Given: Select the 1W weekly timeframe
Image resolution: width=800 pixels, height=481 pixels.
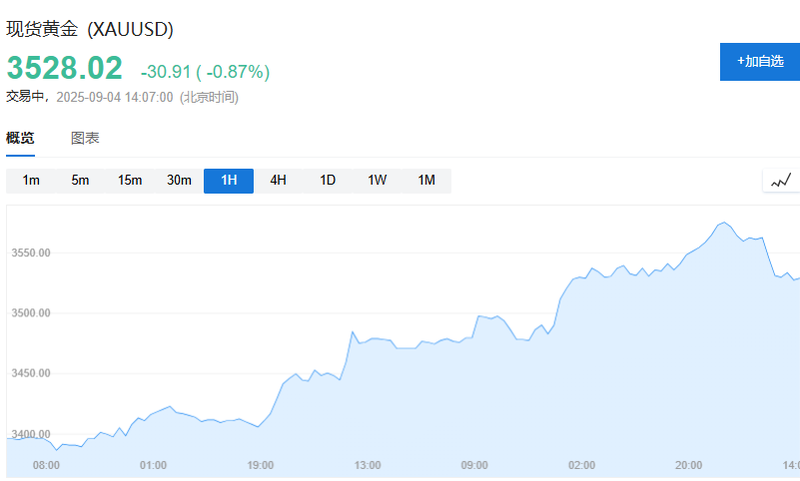Looking at the screenshot, I should pos(377,180).
